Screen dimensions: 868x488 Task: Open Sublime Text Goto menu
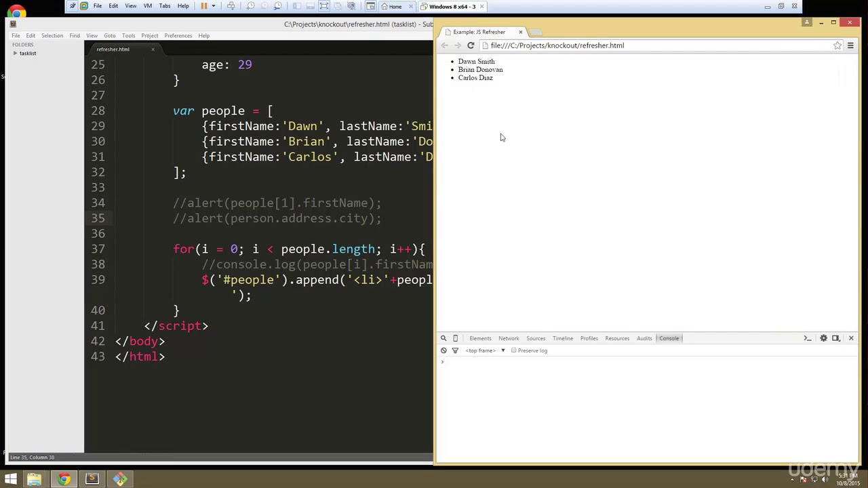(110, 35)
